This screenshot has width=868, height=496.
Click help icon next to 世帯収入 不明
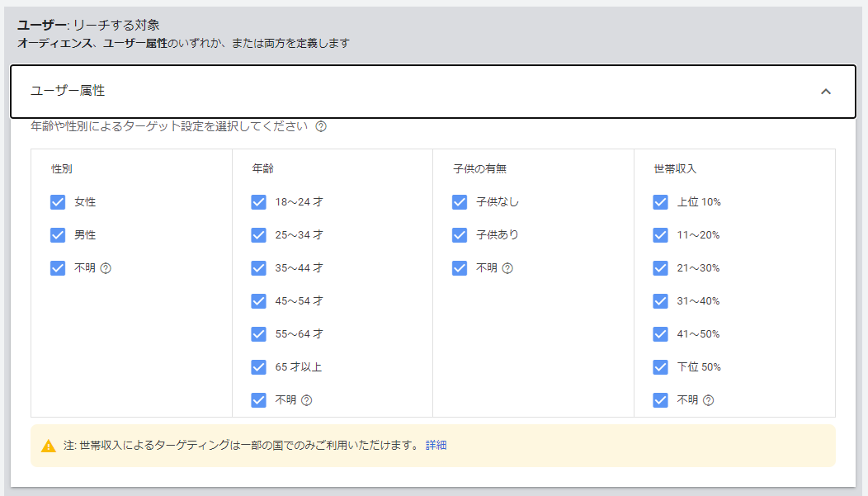tap(708, 400)
